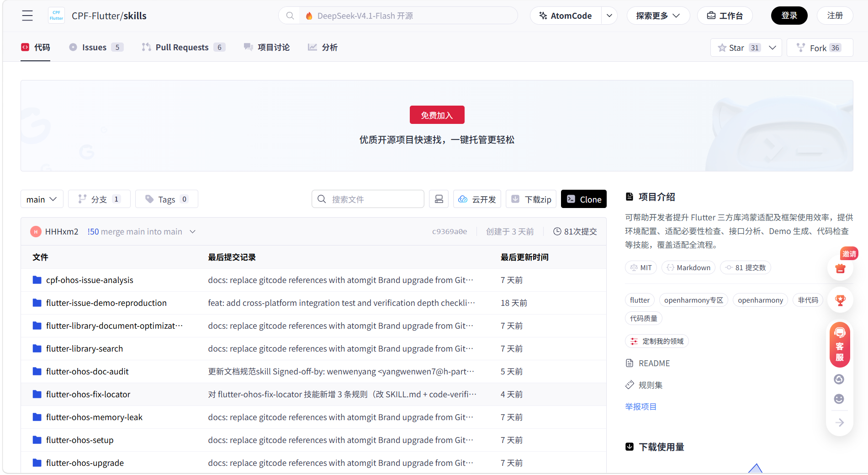Open the flutter-ohos-upgrade folder
Viewport: 868px width, 475px height.
click(85, 463)
